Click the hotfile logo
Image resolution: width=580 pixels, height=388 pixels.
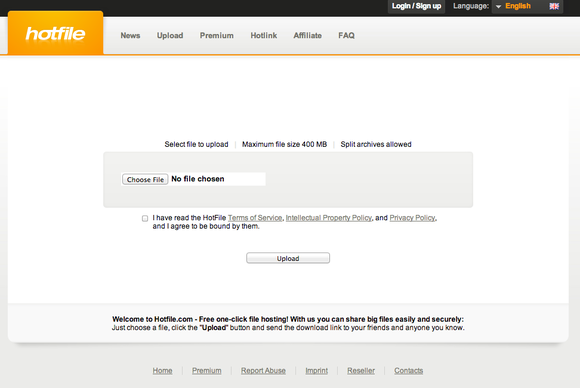coord(55,34)
